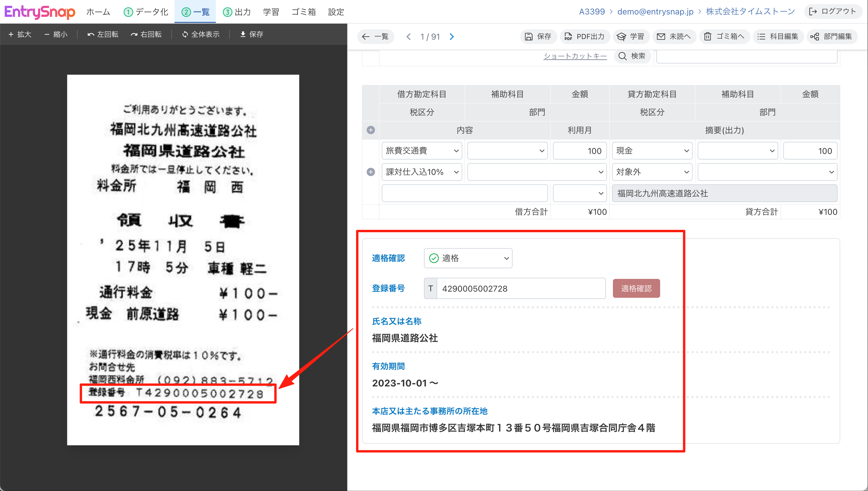
Task: Go to next record chevron
Action: pos(452,36)
